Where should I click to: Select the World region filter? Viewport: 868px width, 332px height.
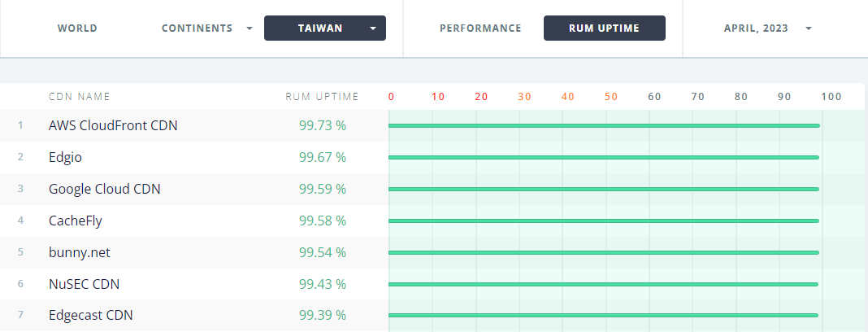(x=77, y=28)
